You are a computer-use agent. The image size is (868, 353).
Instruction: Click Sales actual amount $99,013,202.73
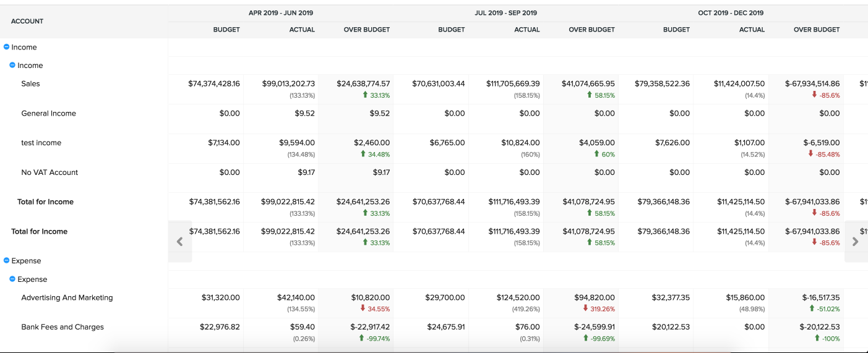[x=288, y=84]
